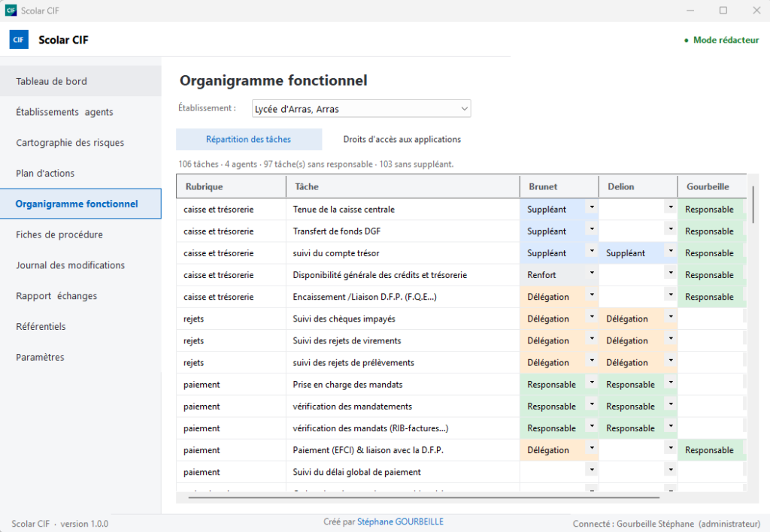This screenshot has height=532, width=770.
Task: Open Brunet dropdown for vérification des mandatements
Action: 592,404
